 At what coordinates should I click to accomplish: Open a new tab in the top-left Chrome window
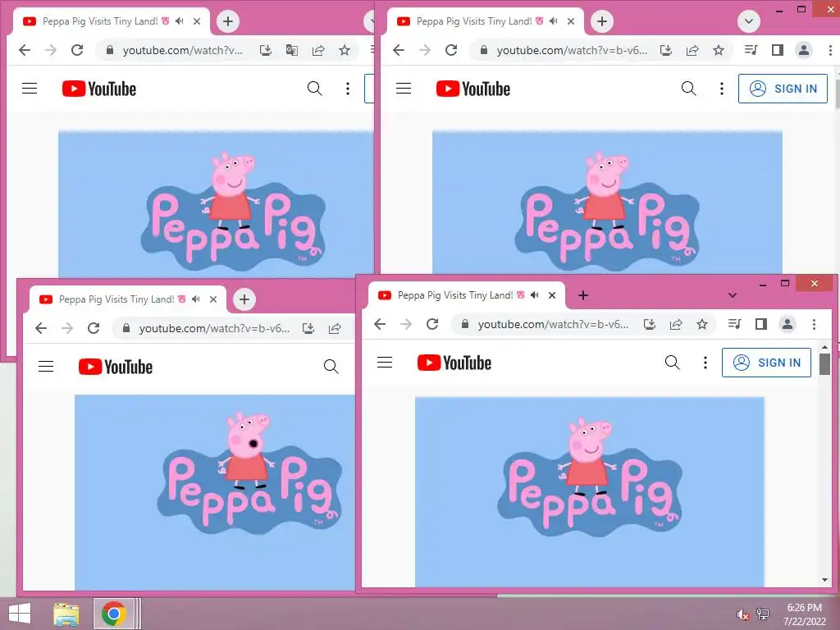point(228,21)
